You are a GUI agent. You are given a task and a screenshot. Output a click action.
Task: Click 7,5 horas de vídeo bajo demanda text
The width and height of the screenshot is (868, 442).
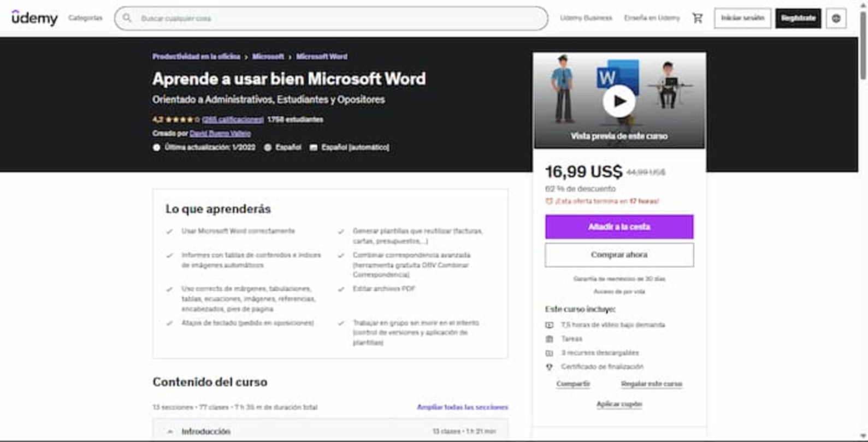[x=613, y=325]
